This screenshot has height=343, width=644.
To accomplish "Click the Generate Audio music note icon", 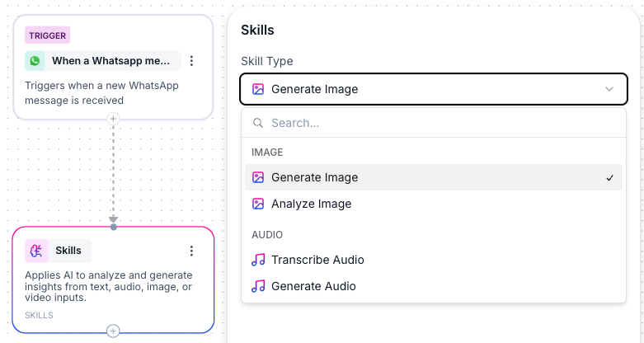I will pos(258,286).
